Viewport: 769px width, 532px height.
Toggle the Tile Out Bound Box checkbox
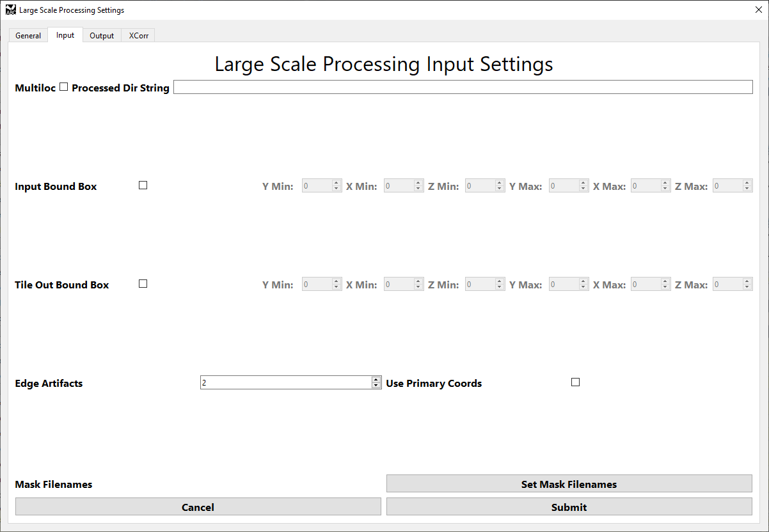[x=143, y=284]
